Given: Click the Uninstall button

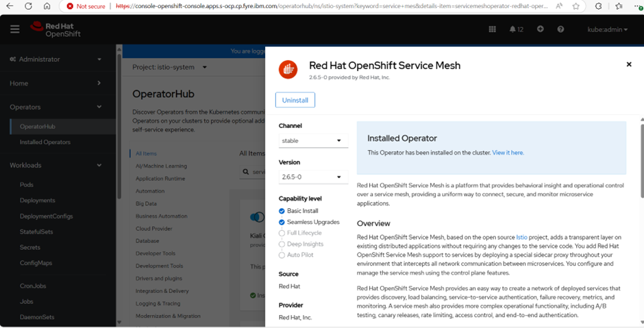Looking at the screenshot, I should tap(295, 100).
